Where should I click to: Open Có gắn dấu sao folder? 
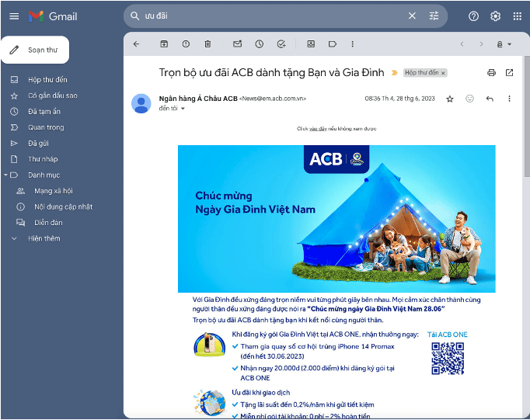point(53,95)
